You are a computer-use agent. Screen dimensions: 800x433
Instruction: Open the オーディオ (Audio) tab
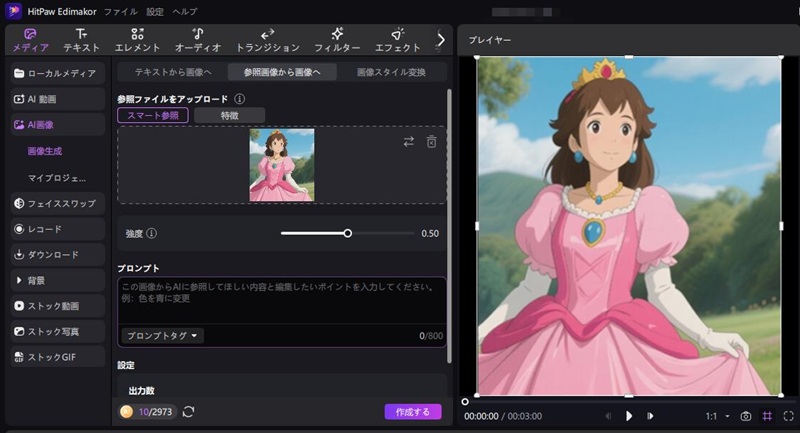click(198, 40)
